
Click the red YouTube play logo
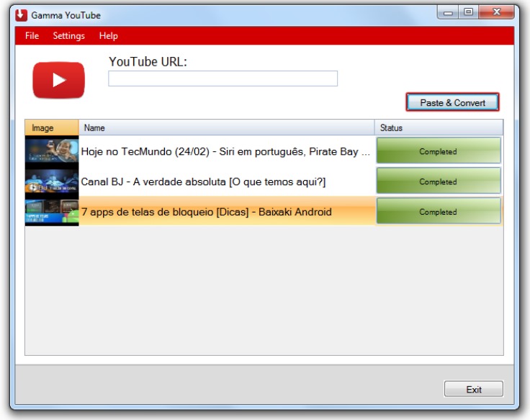coord(58,80)
